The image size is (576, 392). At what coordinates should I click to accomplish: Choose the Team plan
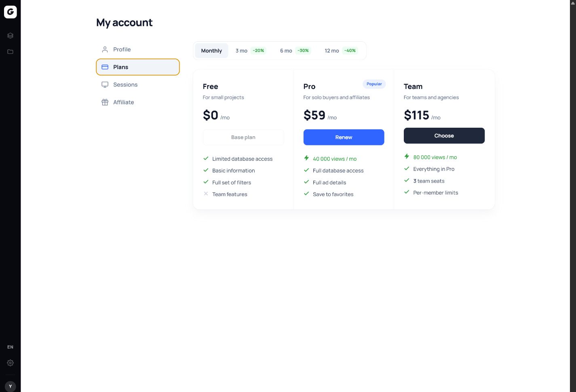pyautogui.click(x=444, y=136)
